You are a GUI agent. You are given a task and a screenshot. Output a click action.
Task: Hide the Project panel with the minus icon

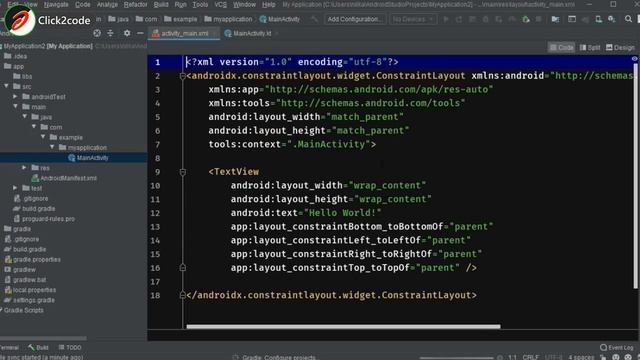tap(140, 33)
